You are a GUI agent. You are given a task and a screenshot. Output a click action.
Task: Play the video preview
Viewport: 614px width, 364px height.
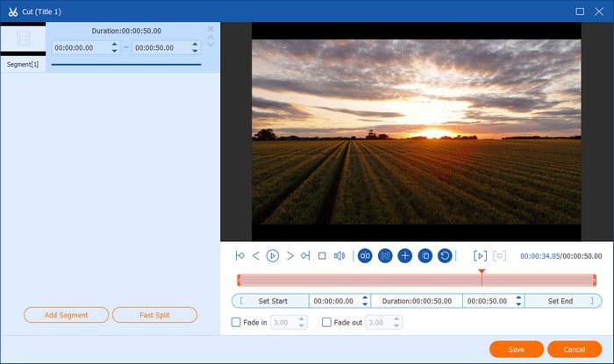click(273, 256)
